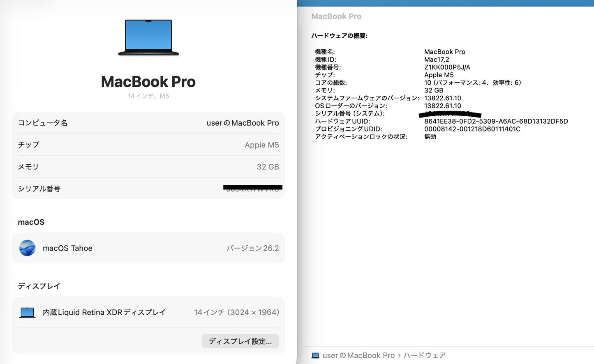Click the macOS section header
The height and width of the screenshot is (364, 594).
click(x=31, y=222)
